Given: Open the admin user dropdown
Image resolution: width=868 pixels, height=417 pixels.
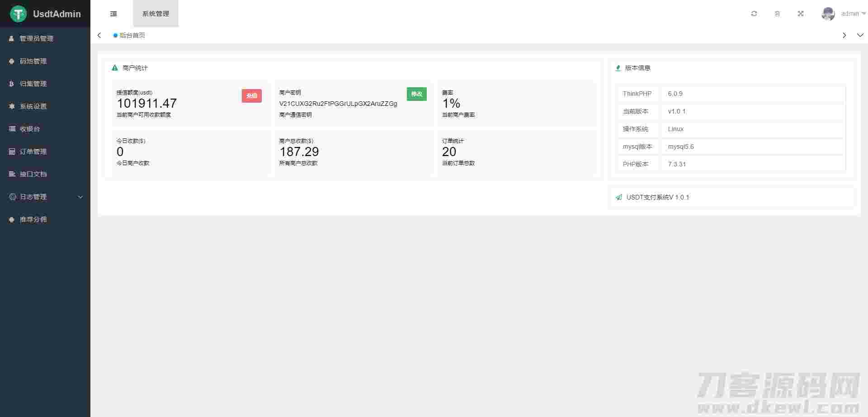Looking at the screenshot, I should (x=853, y=14).
